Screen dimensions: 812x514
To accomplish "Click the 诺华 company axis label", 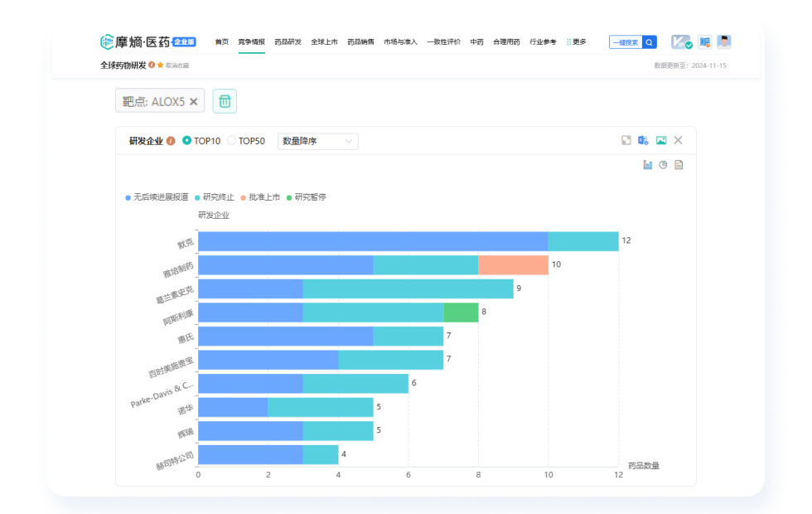I will pos(186,410).
